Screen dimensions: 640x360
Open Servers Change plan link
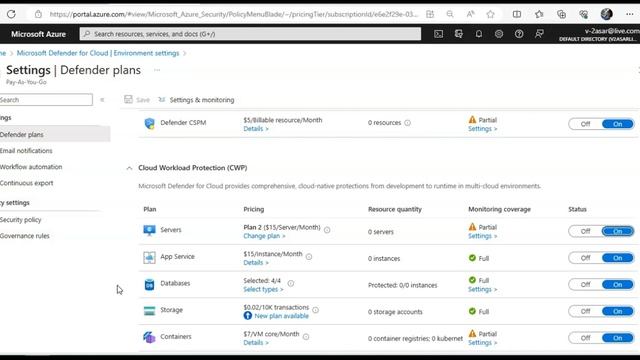click(264, 236)
